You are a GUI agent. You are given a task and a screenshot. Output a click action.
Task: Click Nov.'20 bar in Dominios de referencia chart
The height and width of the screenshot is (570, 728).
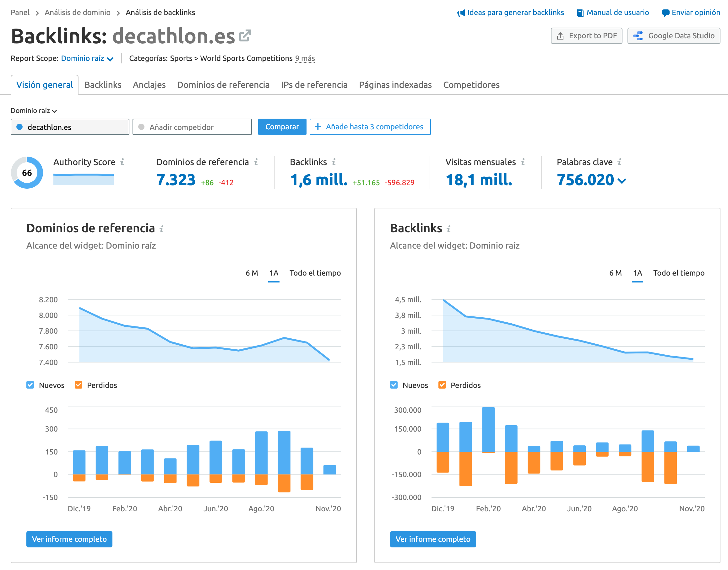tap(329, 470)
